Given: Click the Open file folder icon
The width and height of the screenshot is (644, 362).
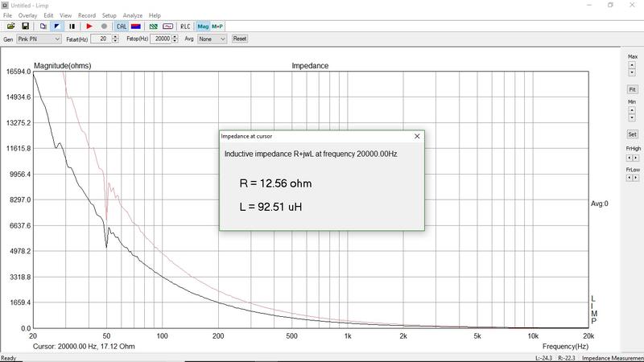Looking at the screenshot, I should (x=10, y=26).
